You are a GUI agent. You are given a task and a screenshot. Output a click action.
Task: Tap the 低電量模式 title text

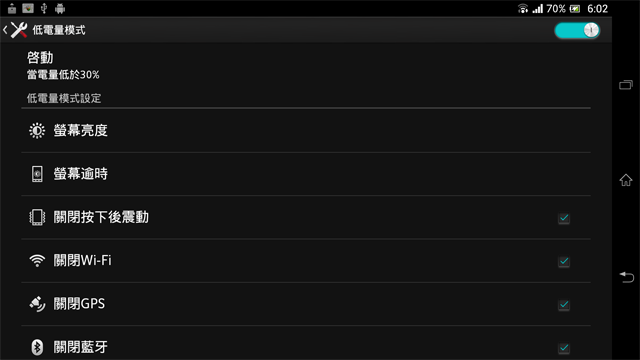59,30
